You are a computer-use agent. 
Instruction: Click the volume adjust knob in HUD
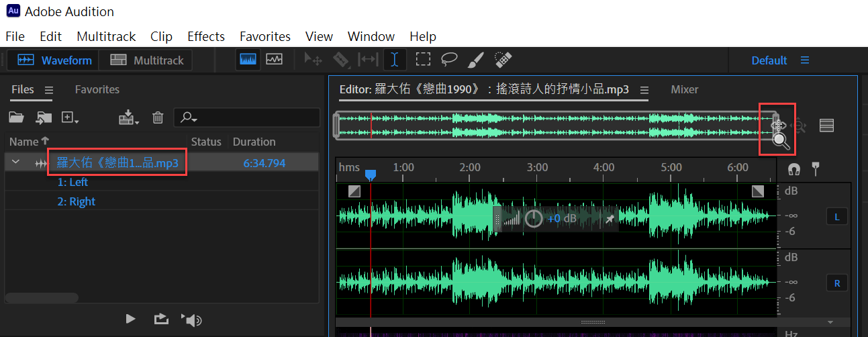coord(534,219)
